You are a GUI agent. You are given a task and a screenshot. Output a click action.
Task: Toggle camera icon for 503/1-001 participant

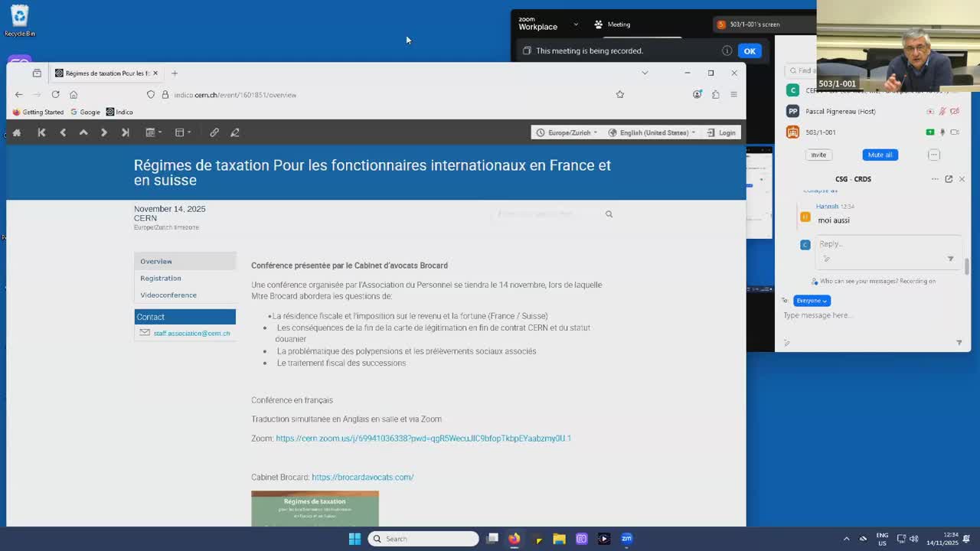955,132
